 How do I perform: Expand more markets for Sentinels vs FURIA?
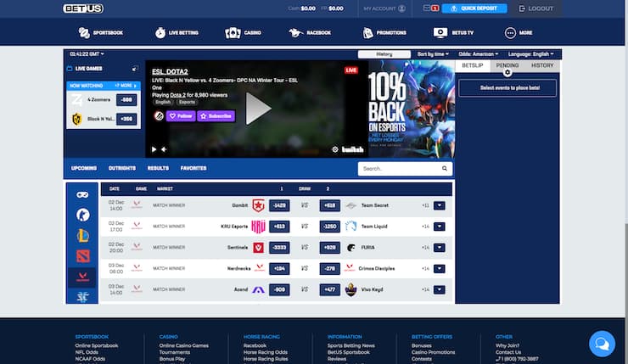click(439, 248)
